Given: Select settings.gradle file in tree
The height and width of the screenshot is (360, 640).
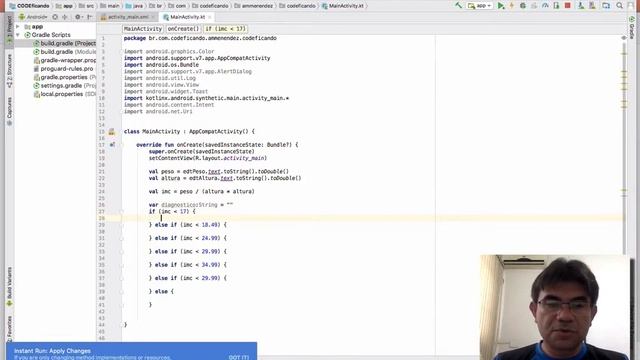Looking at the screenshot, I should coord(64,86).
